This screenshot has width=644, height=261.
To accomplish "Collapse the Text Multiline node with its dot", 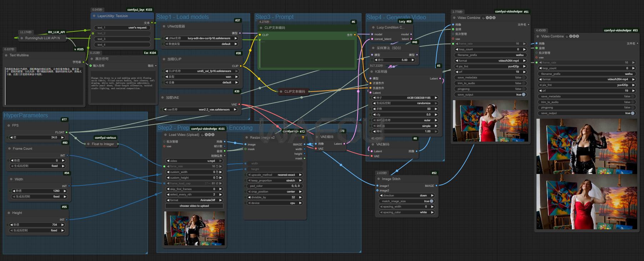I will 6,55.
